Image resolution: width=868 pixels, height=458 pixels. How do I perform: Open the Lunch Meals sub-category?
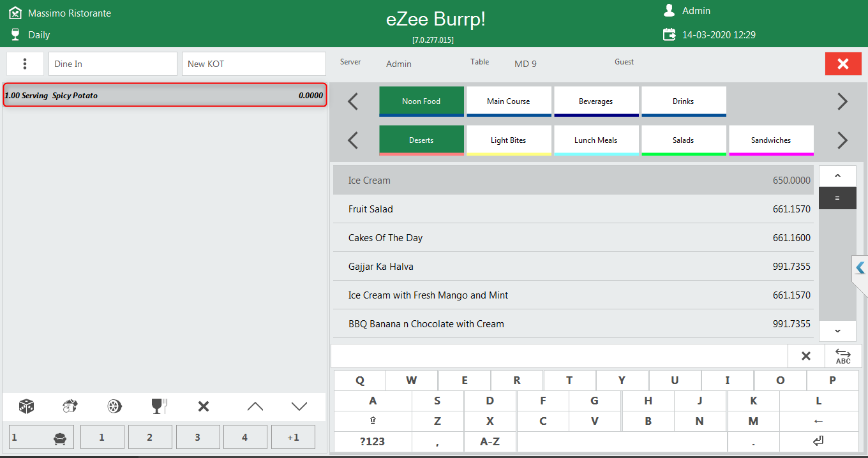(x=596, y=140)
